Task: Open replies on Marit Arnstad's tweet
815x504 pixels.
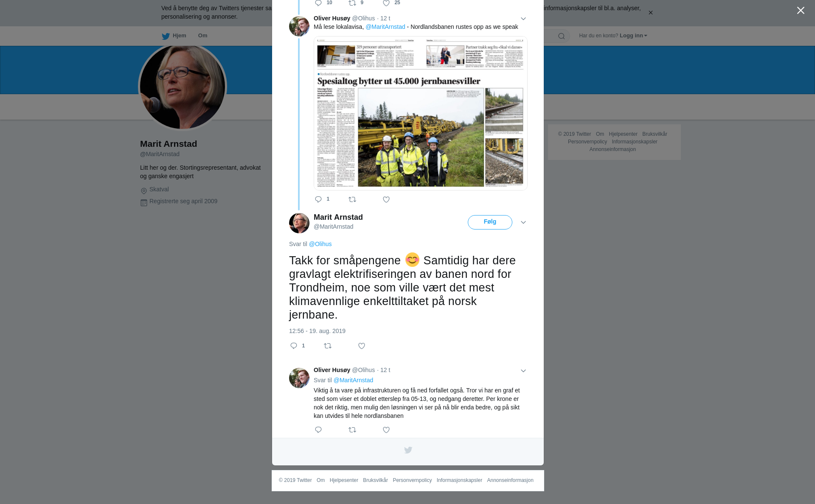Action: point(297,346)
